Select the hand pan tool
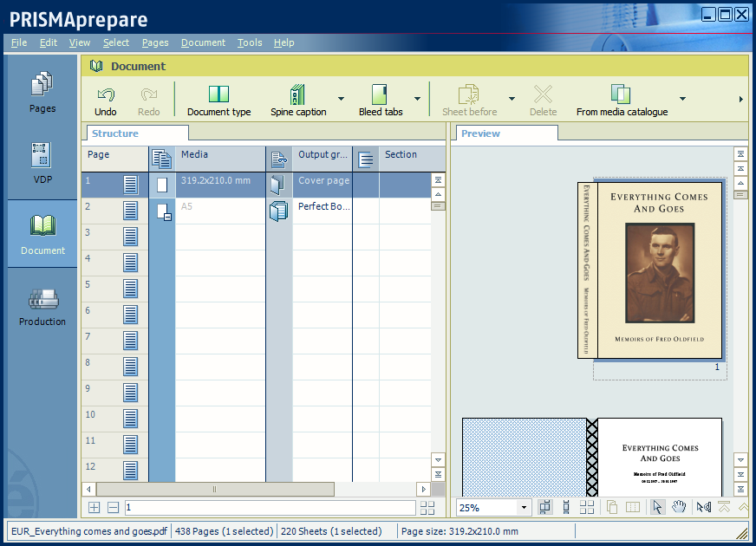This screenshot has height=546, width=756. (x=680, y=508)
